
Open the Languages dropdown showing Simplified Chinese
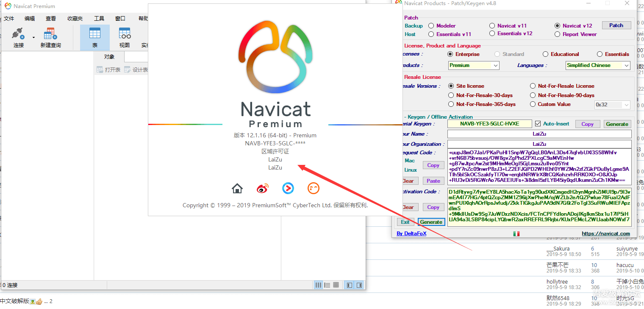tap(598, 65)
